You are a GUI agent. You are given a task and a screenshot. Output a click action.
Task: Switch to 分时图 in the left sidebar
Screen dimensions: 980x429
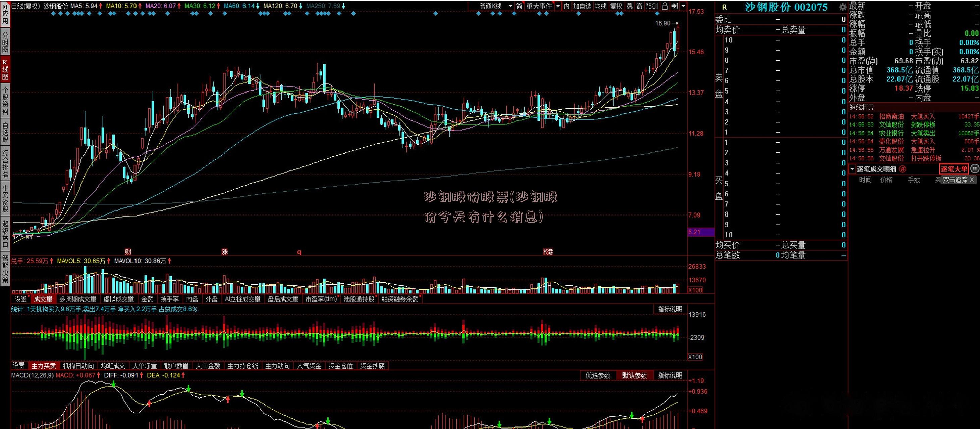coord(5,42)
